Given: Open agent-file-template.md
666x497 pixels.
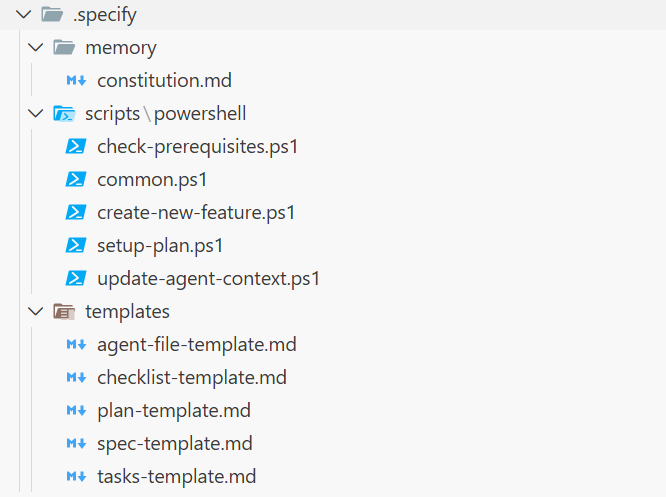Looking at the screenshot, I should pos(196,345).
